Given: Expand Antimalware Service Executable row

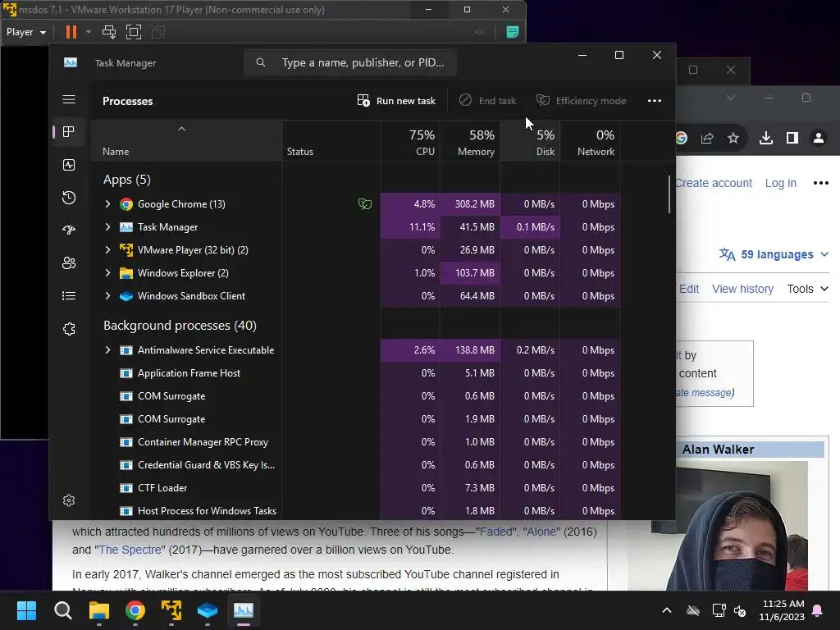Looking at the screenshot, I should coord(107,350).
